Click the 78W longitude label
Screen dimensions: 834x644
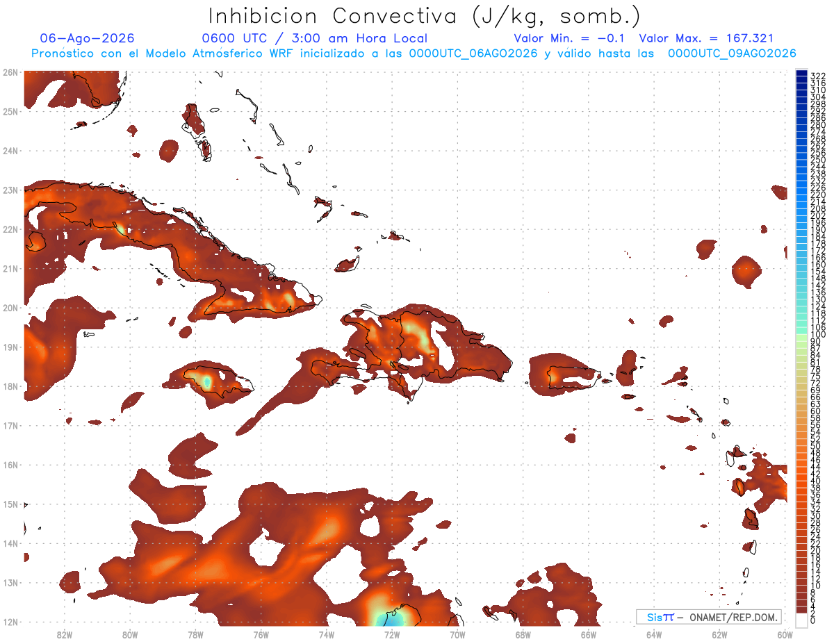click(x=195, y=634)
